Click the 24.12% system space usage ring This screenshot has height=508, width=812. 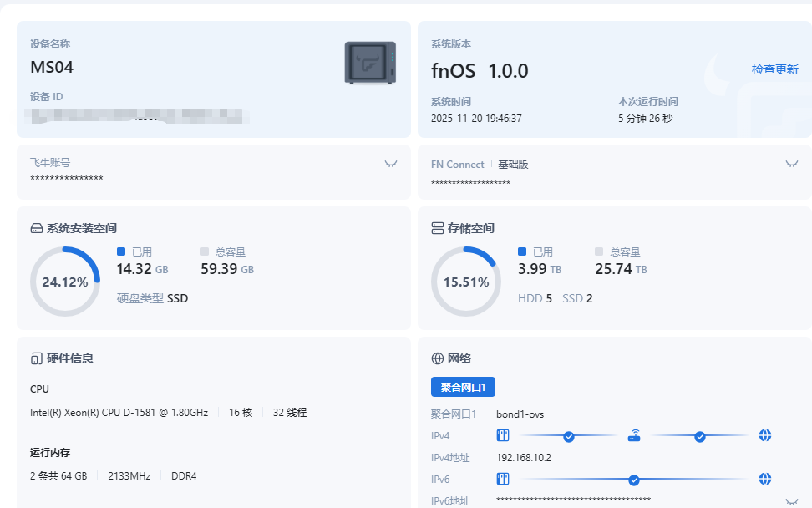point(65,282)
